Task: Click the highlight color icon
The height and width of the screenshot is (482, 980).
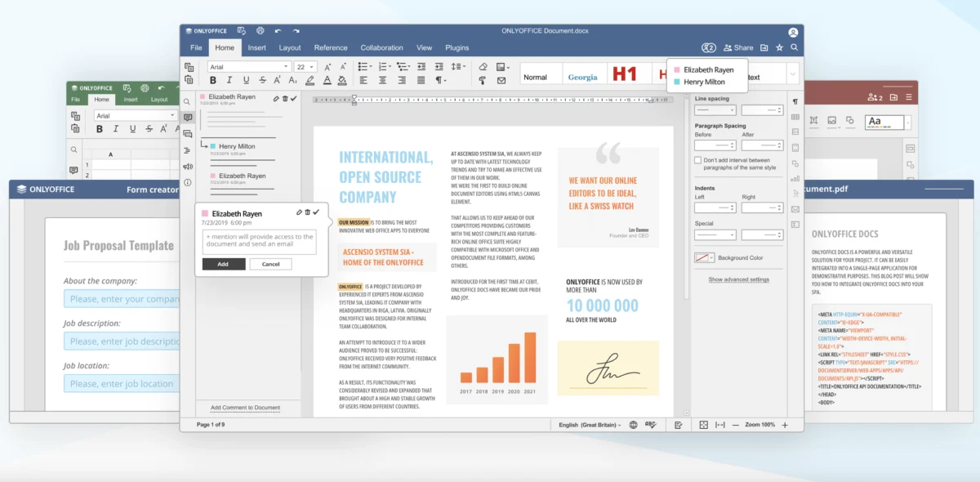Action: tap(310, 80)
